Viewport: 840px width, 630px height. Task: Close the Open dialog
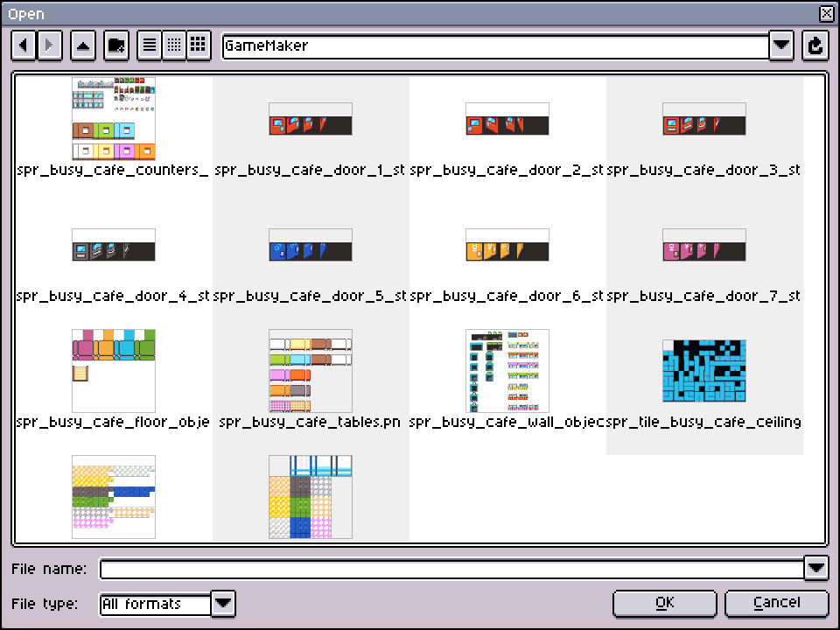pos(827,13)
